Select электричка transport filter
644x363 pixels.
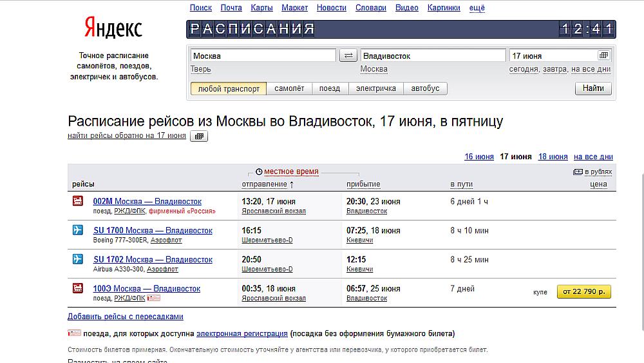(x=376, y=88)
